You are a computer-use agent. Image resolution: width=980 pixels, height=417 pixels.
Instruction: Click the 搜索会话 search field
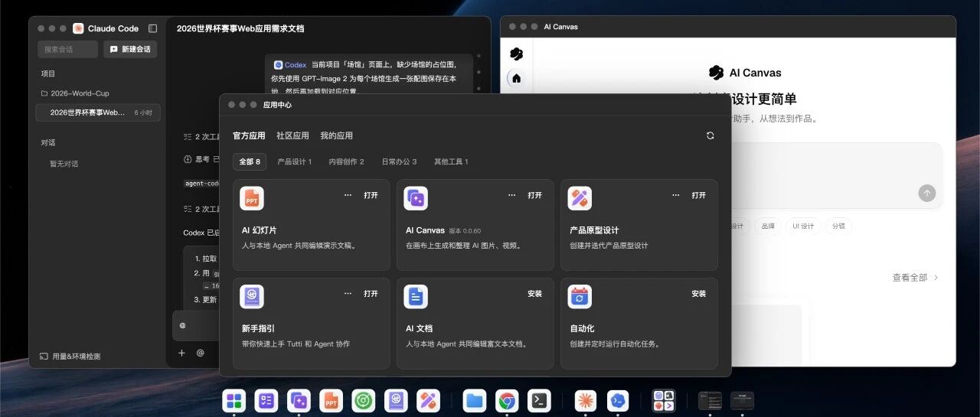(x=68, y=49)
